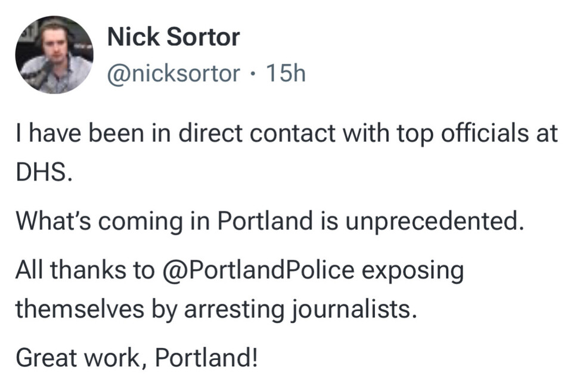Open the @nicksortor handle link
Viewport: 580px width, 392px height.
click(173, 73)
